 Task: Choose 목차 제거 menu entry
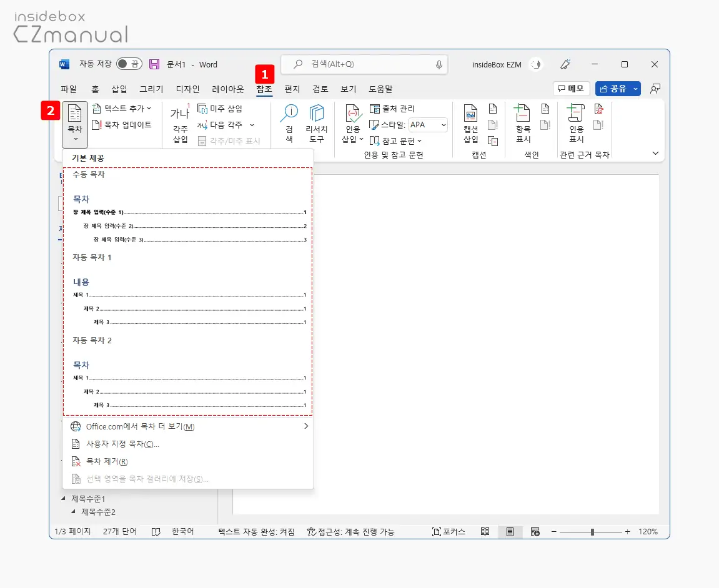coord(188,461)
